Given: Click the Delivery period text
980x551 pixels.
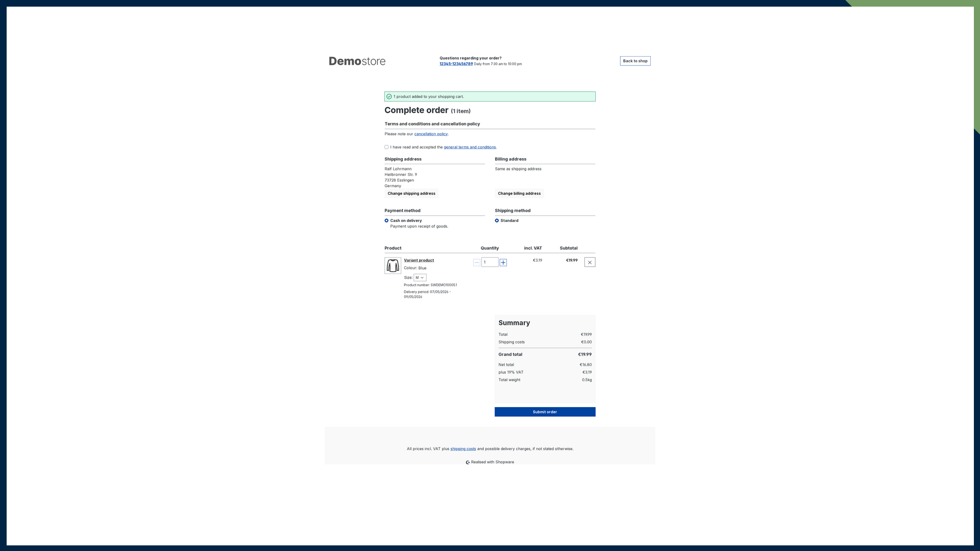Looking at the screenshot, I should pos(427,294).
